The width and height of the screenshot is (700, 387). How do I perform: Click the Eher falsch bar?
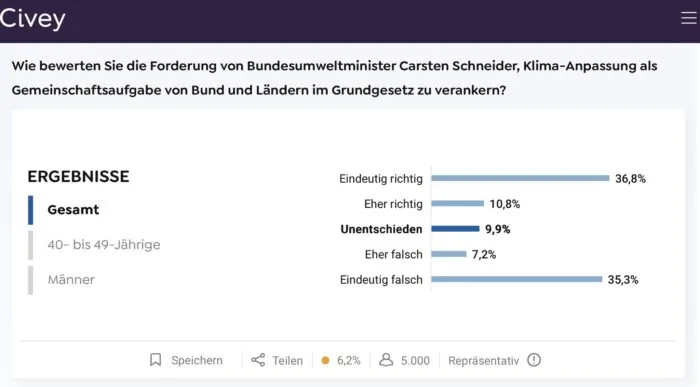tap(449, 254)
